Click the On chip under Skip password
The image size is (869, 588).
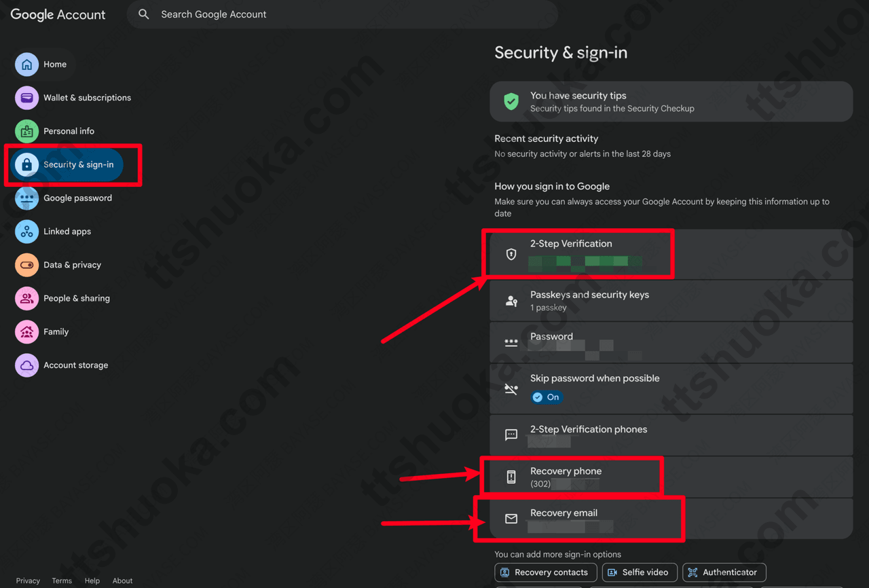[547, 397]
